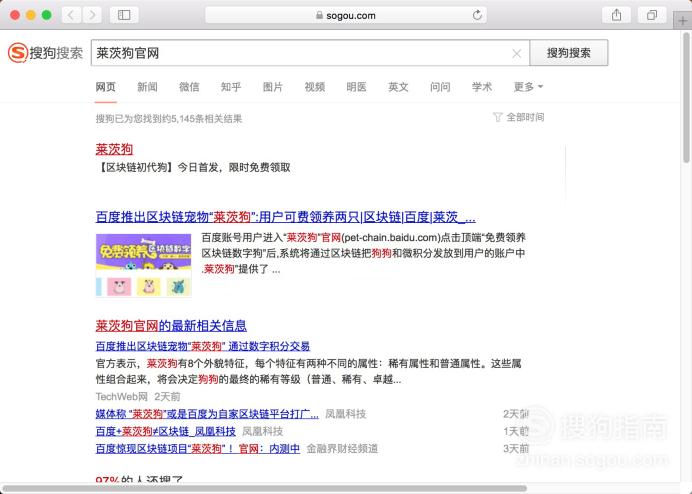Switch to the 英文 tab

pyautogui.click(x=398, y=87)
